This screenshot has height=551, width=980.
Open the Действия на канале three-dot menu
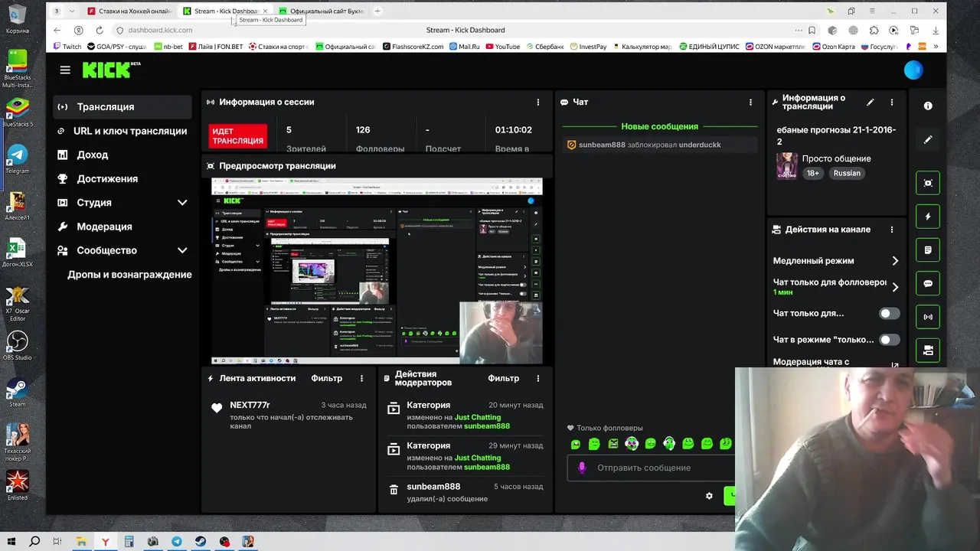(891, 230)
